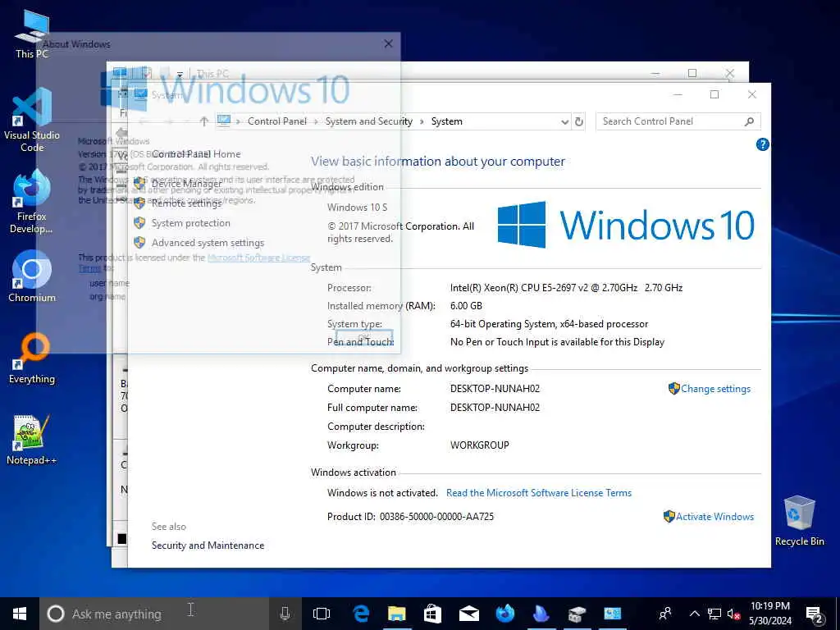Viewport: 840px width, 630px height.
Task: Click the blue help question mark icon
Action: pyautogui.click(x=762, y=144)
